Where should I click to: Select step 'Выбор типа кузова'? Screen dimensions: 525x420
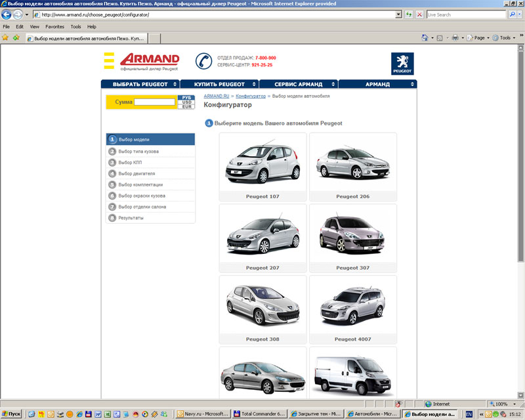point(151,152)
